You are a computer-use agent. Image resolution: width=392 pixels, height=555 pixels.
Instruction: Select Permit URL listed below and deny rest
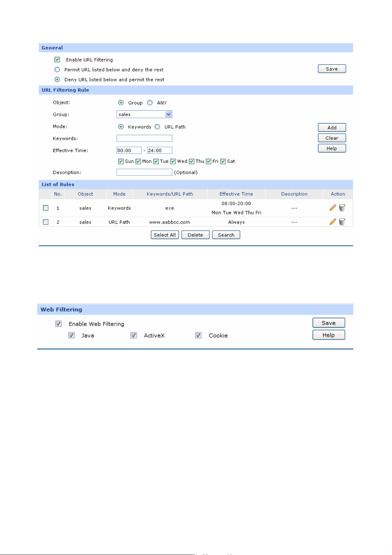click(57, 69)
